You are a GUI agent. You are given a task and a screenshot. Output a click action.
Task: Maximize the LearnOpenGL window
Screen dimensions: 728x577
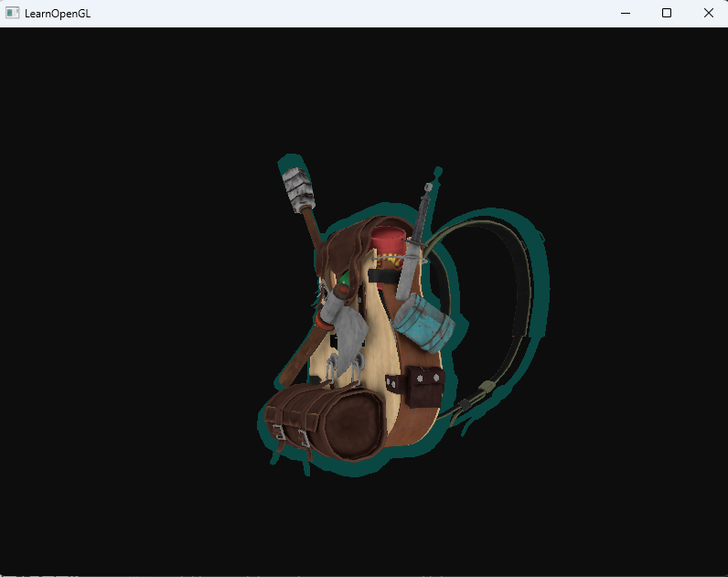pos(666,13)
